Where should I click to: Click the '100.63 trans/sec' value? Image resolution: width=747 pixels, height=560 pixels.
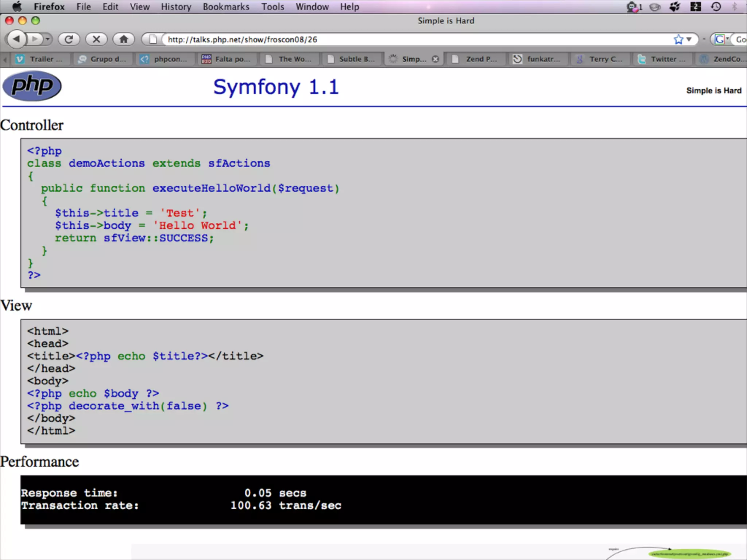point(286,505)
